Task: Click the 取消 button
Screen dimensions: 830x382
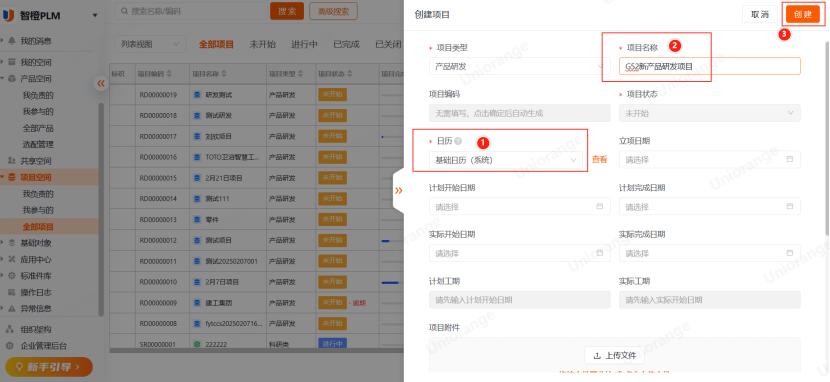Action: (x=760, y=15)
